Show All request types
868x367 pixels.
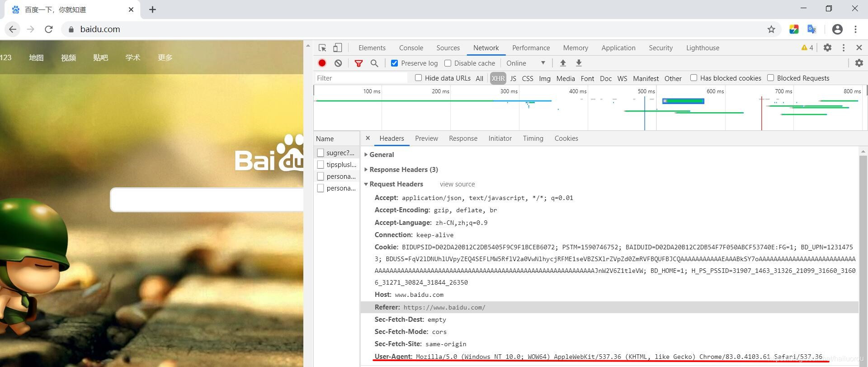point(479,78)
